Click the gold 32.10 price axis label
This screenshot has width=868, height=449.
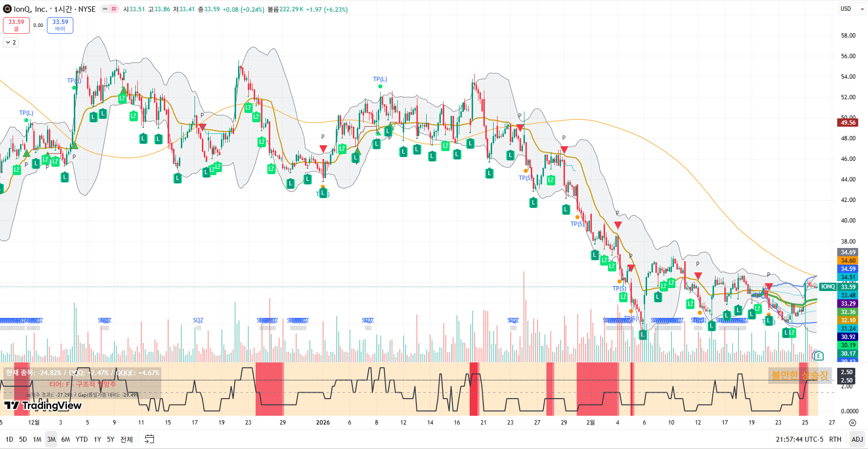pos(848,320)
